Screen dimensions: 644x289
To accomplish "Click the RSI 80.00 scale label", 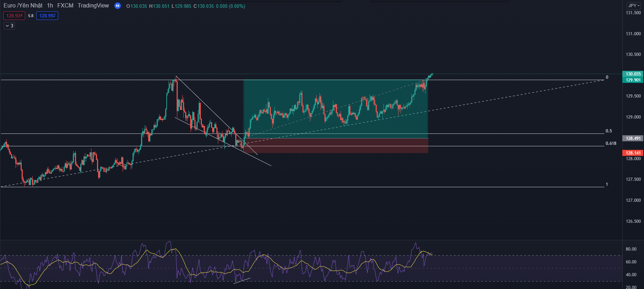I will point(631,249).
